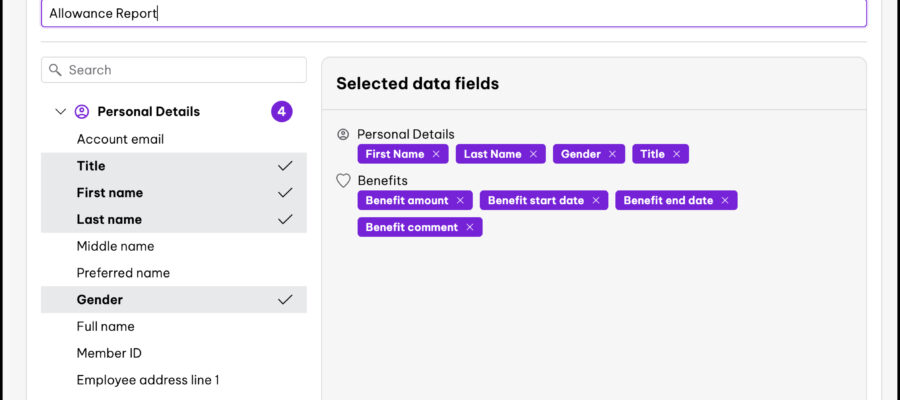Image resolution: width=900 pixels, height=400 pixels.
Task: Click the Personal Details tree heading
Action: (149, 111)
